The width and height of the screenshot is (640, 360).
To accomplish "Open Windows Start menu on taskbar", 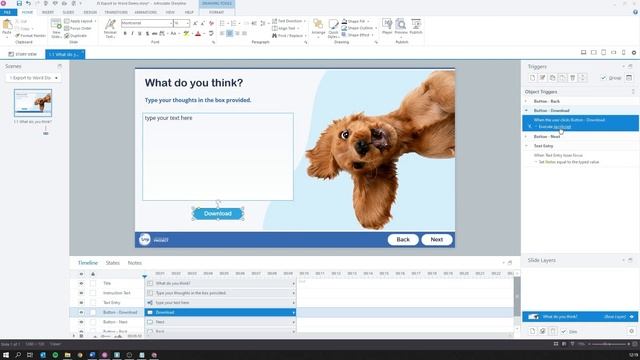I will (x=6, y=355).
